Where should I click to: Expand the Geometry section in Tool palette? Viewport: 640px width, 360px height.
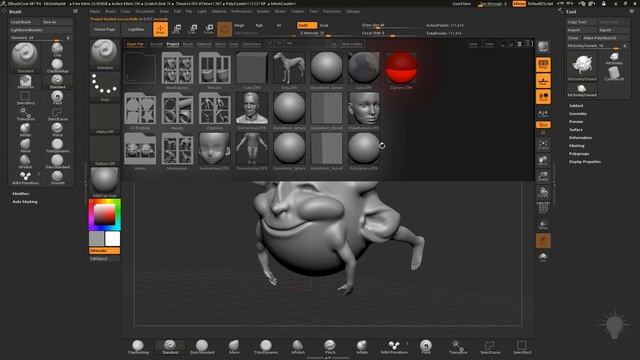click(578, 114)
